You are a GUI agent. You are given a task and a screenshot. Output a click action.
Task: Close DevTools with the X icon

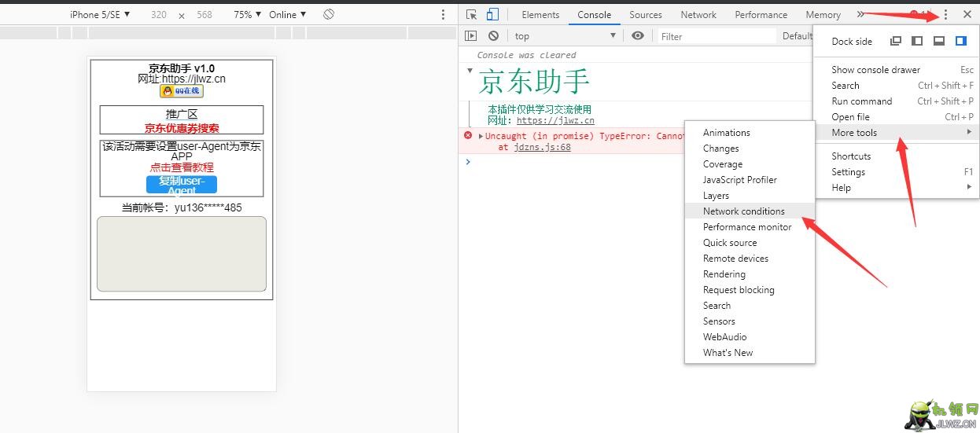(967, 14)
